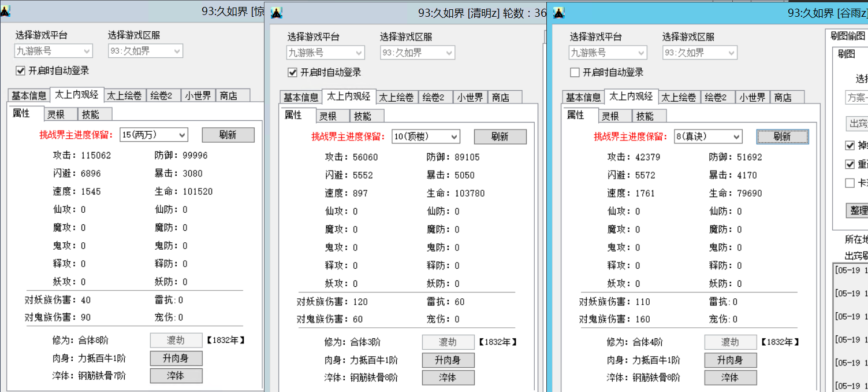Click 刷新 button in the 清明z window

[500, 136]
